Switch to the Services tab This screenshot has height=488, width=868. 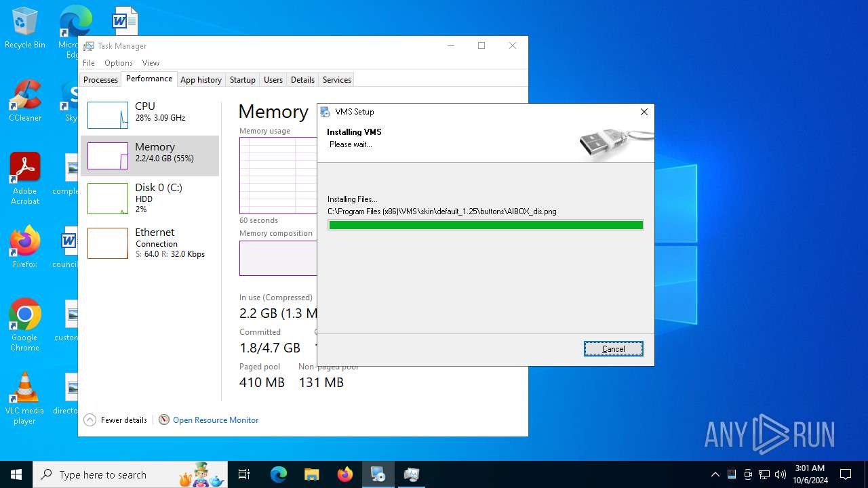click(x=336, y=80)
